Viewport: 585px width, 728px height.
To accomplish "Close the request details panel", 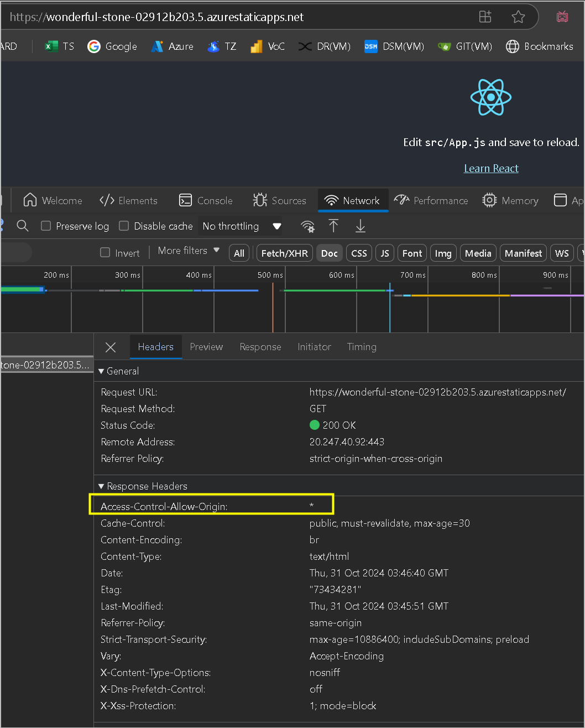I will click(111, 347).
